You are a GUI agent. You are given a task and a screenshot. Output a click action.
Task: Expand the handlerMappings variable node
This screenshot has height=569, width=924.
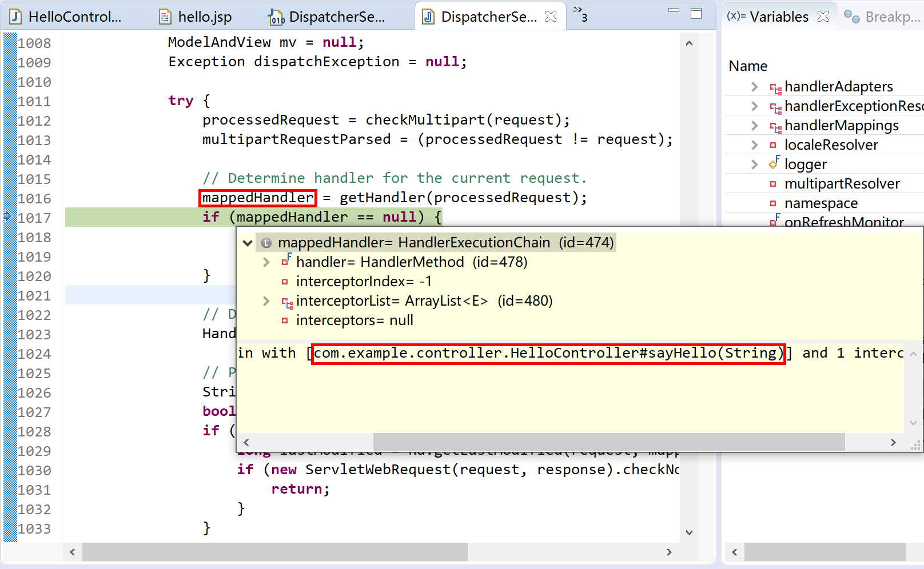[x=754, y=126]
